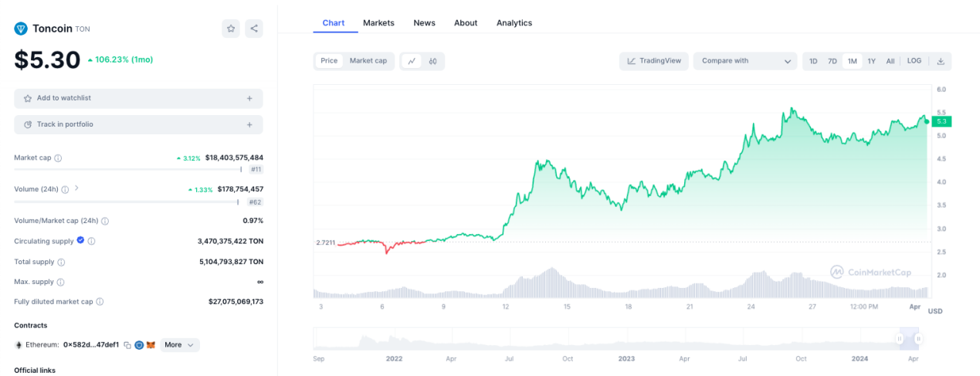Switch to the Analytics tab
The height and width of the screenshot is (376, 980).
514,23
